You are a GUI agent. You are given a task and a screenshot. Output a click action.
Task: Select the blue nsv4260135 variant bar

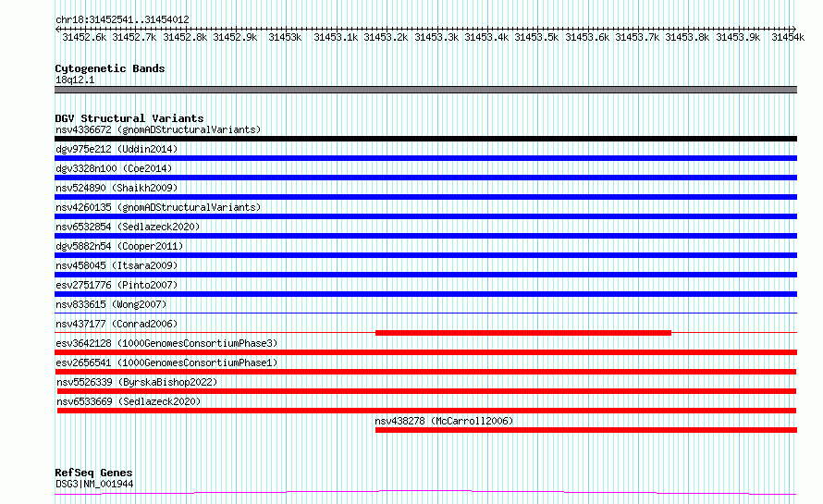425,216
